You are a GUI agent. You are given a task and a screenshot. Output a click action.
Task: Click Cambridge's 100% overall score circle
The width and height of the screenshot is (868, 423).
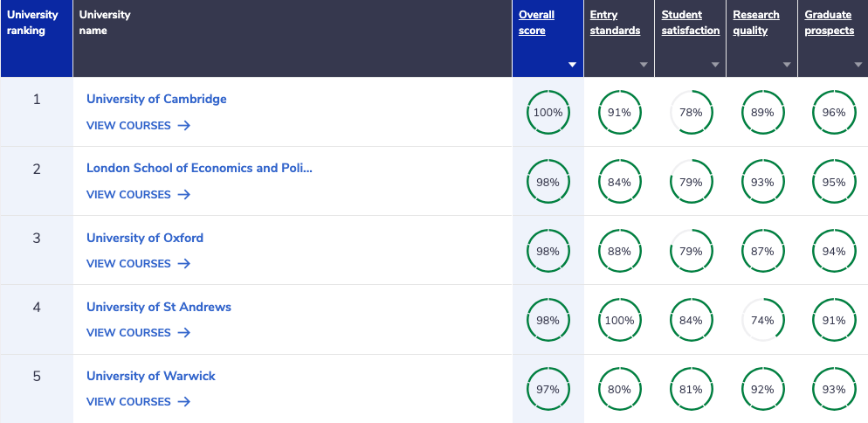pyautogui.click(x=548, y=113)
